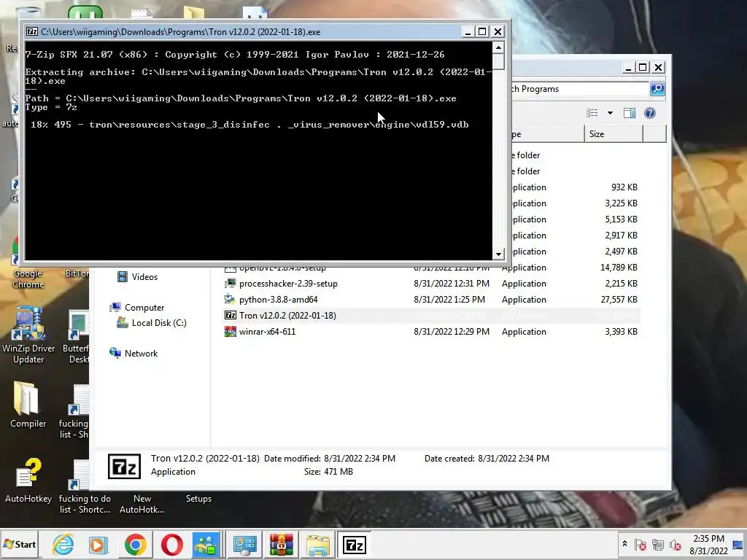Open the 7z console window system menu icon
Image resolution: width=747 pixels, height=560 pixels.
coord(32,32)
